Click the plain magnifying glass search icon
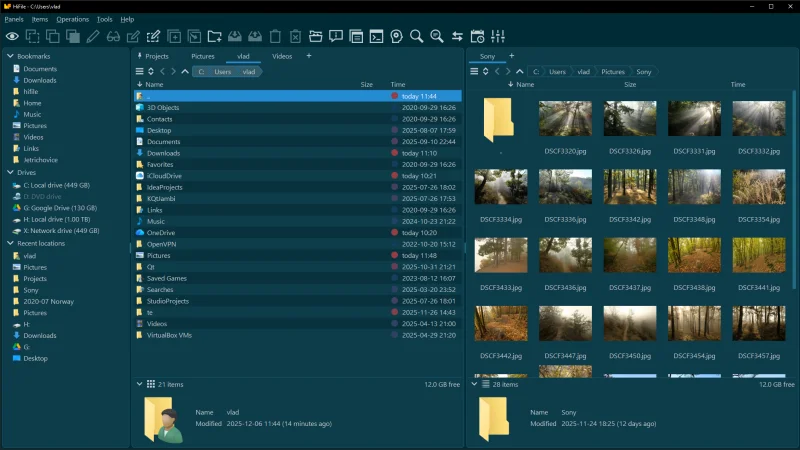The image size is (800, 450). (x=417, y=36)
